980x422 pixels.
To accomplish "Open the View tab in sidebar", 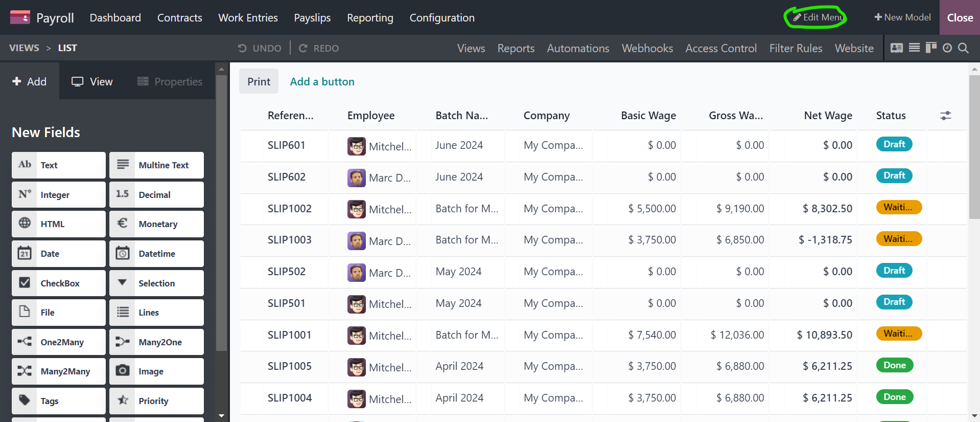I will point(92,81).
